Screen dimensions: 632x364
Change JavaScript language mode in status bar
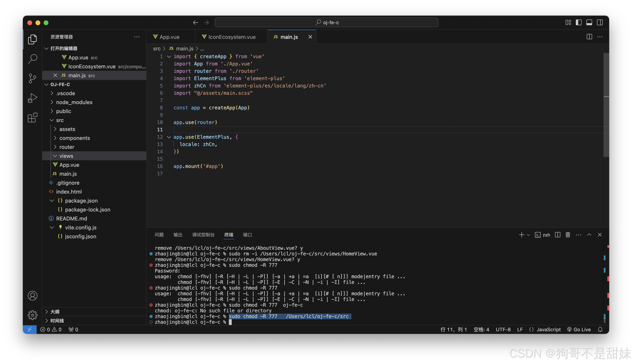(x=548, y=329)
